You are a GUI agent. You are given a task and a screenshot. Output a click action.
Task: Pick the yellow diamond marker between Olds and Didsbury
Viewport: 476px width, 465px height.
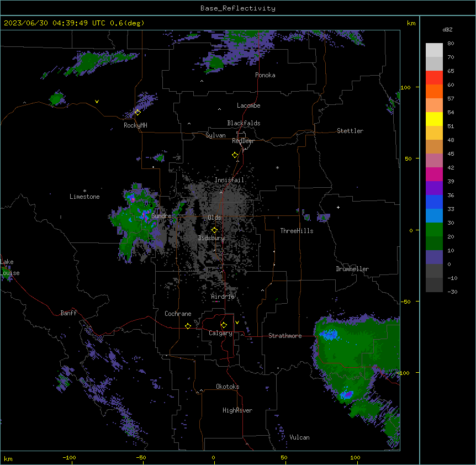point(214,230)
